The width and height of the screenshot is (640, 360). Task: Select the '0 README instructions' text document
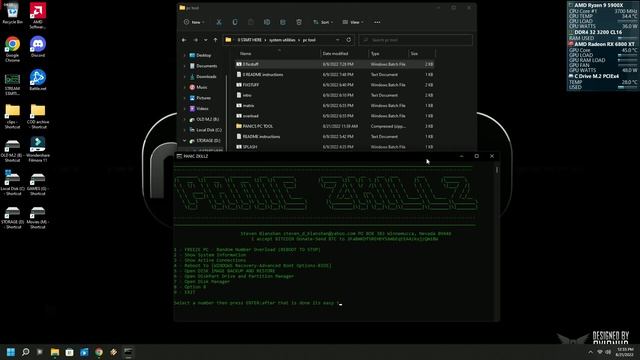(x=335, y=74)
